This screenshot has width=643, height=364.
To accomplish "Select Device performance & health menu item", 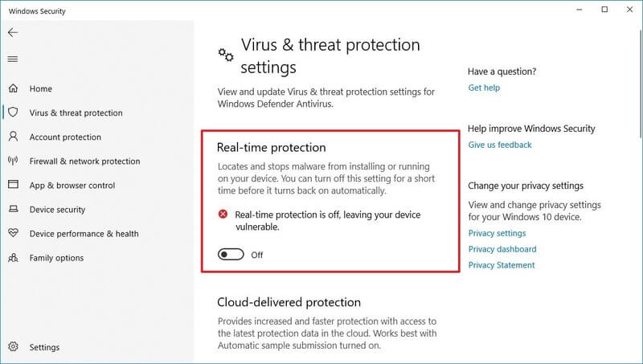I will pos(84,234).
